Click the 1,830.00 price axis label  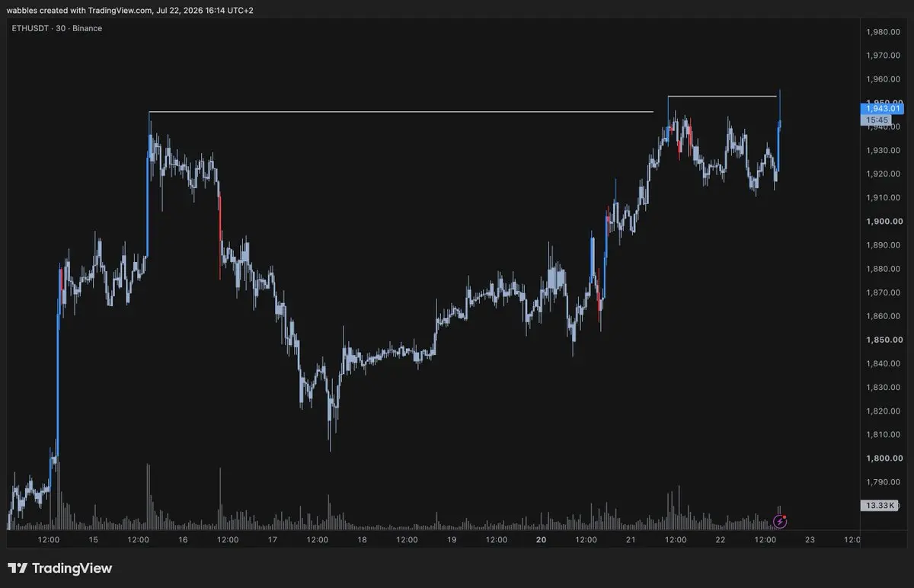click(884, 387)
